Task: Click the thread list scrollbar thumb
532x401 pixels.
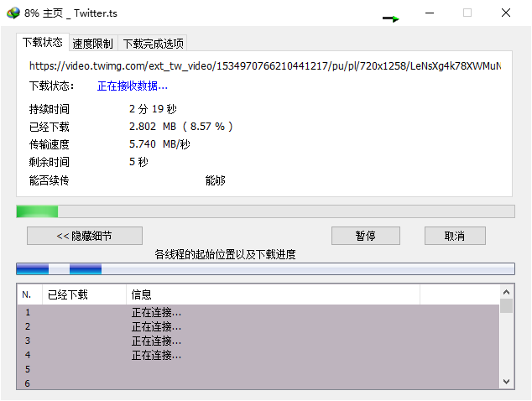Action: (506, 305)
